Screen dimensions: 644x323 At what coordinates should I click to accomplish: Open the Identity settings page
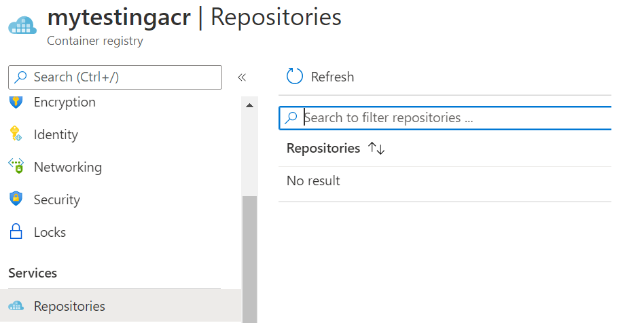coord(56,134)
